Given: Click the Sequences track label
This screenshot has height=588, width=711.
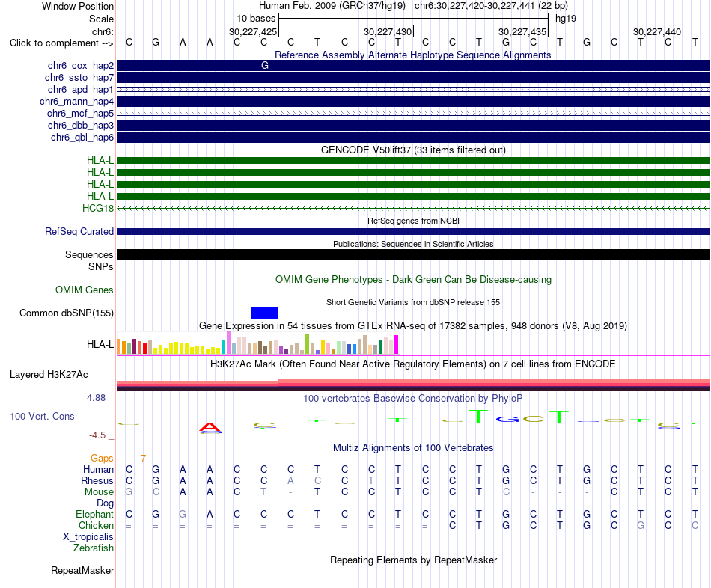Looking at the screenshot, I should [x=89, y=255].
